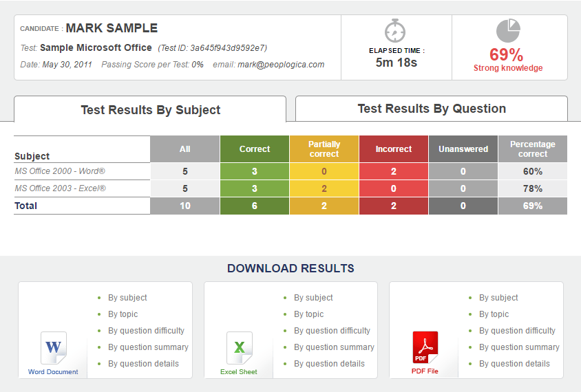Viewport: 581px width, 392px height.
Task: Click the red 69% score
Action: point(506,55)
